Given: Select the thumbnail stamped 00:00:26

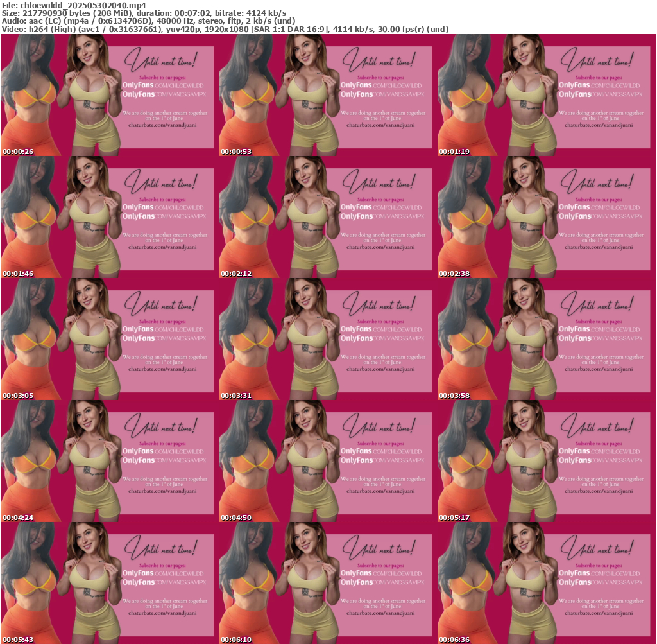Looking at the screenshot, I should 110,95.
